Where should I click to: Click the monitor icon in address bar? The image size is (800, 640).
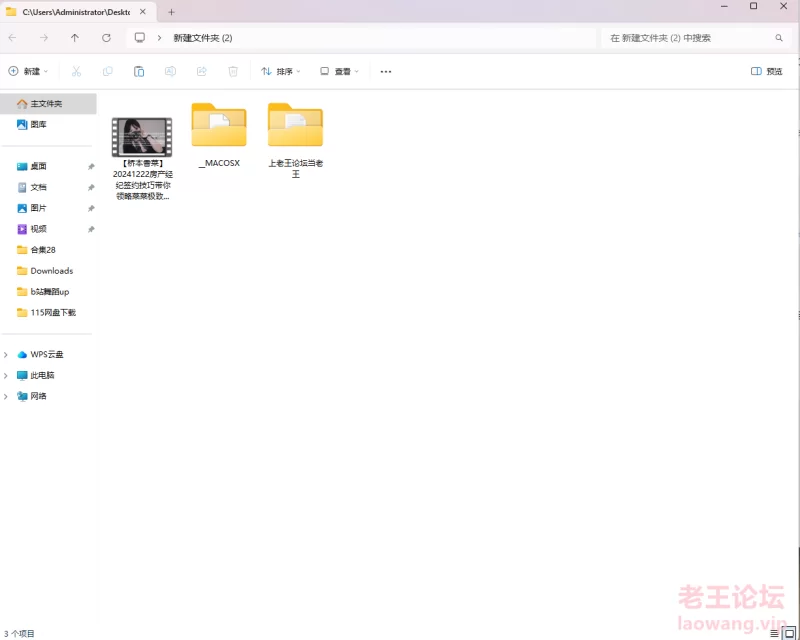139,38
